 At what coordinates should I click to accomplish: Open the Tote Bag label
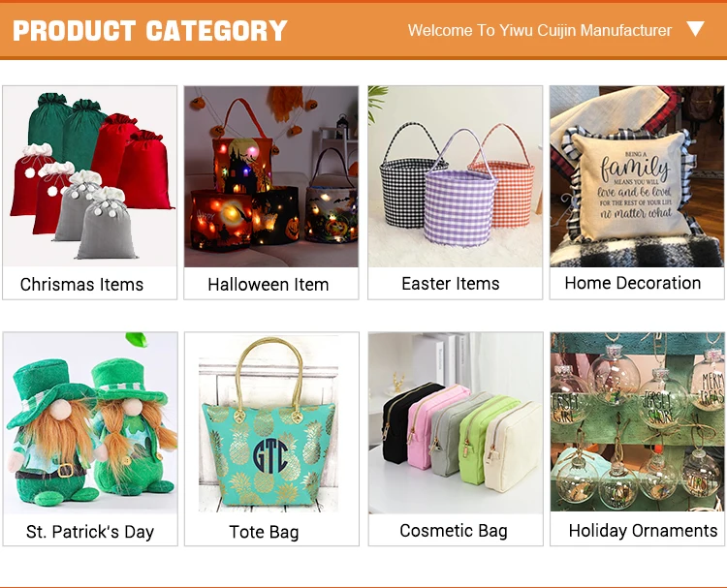click(264, 532)
